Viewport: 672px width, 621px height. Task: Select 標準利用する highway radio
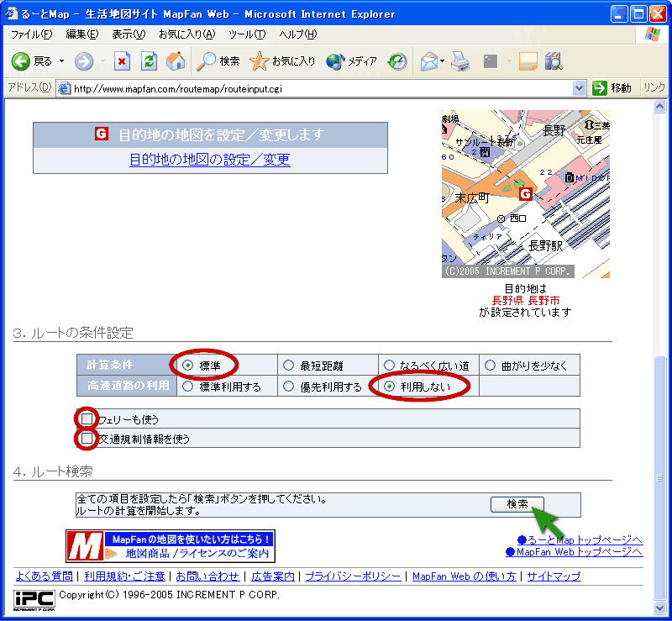(187, 387)
